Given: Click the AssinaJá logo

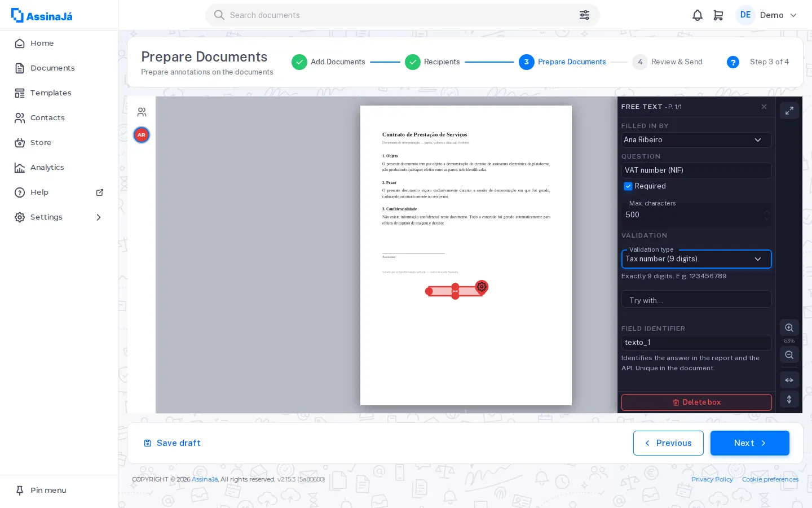Looking at the screenshot, I should point(42,16).
